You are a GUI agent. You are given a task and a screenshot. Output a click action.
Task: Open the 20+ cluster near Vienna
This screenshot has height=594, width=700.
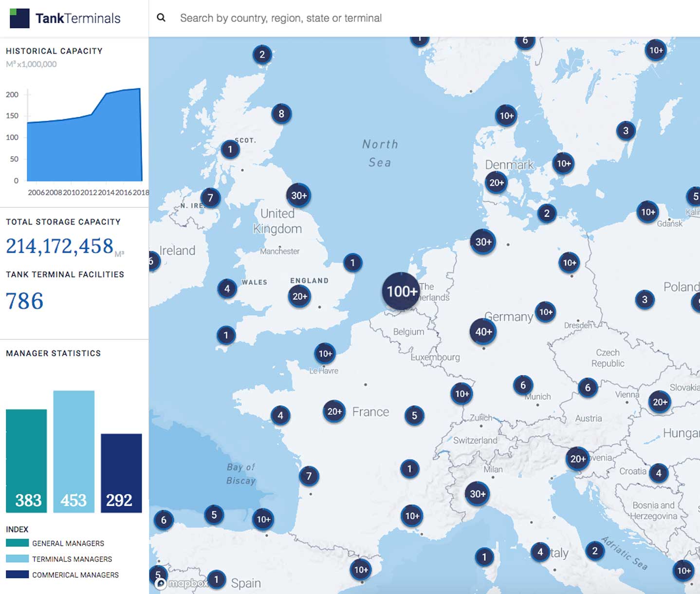click(x=660, y=402)
